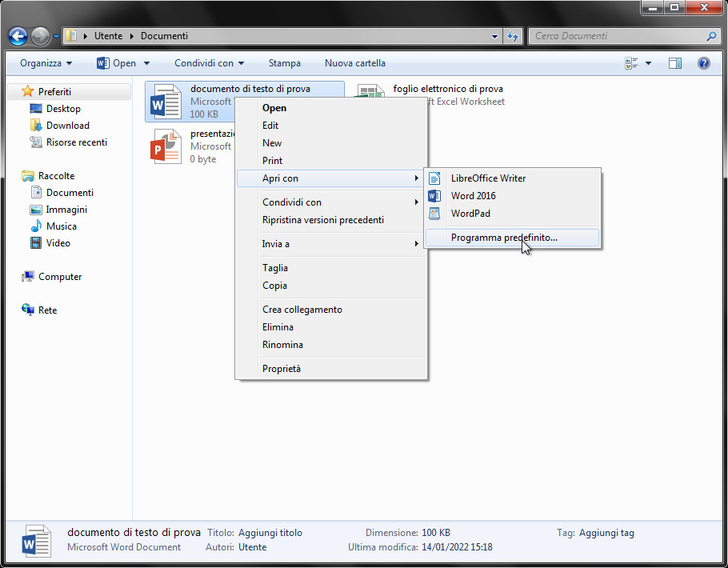The image size is (728, 568).
Task: Choose Programma predefinito... from submenu
Action: [x=504, y=238]
